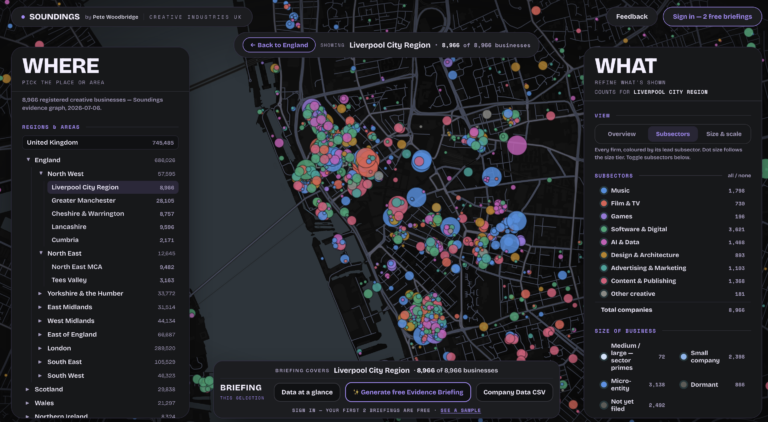
Task: Switch to the Subsectors view tab
Action: coord(672,134)
